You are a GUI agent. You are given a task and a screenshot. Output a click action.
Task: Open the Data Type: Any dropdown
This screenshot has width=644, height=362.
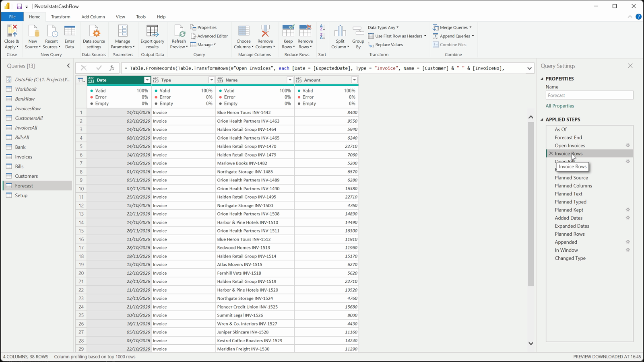[x=383, y=27]
